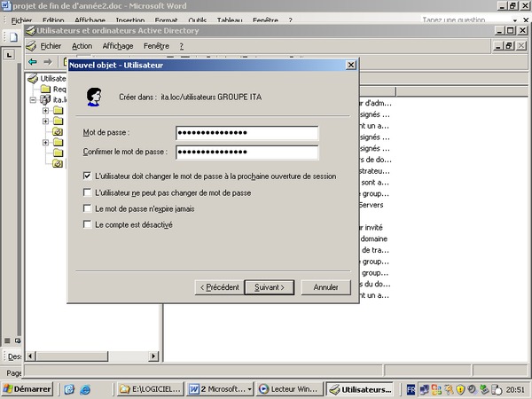Click the Annuler button

(325, 287)
